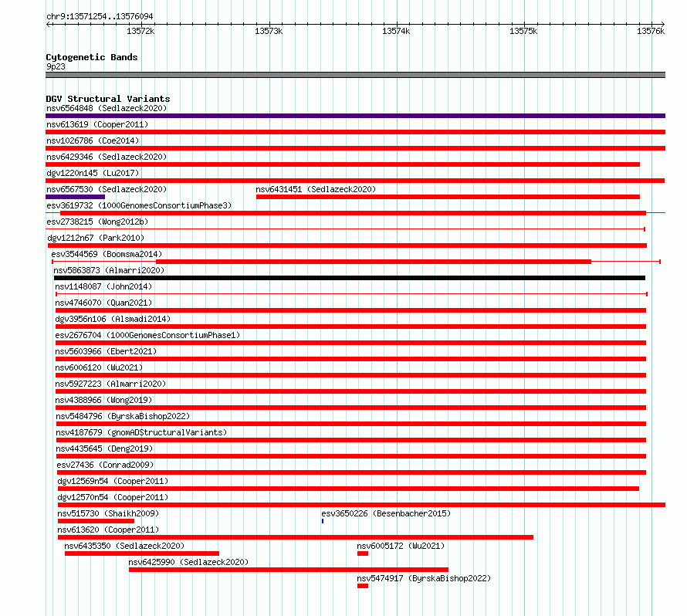687x616 pixels.
Task: Click the 13575k ruler mark
Action: 523,31
